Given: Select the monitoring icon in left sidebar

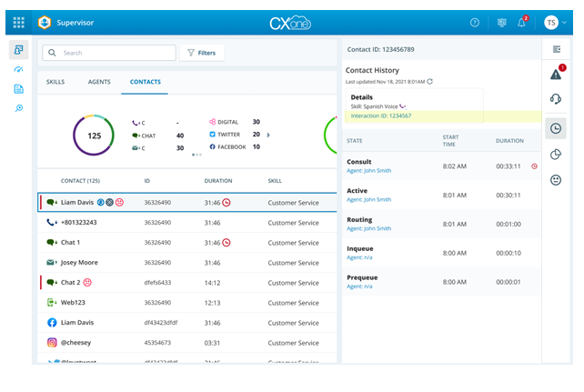Looking at the screenshot, I should pyautogui.click(x=18, y=49).
